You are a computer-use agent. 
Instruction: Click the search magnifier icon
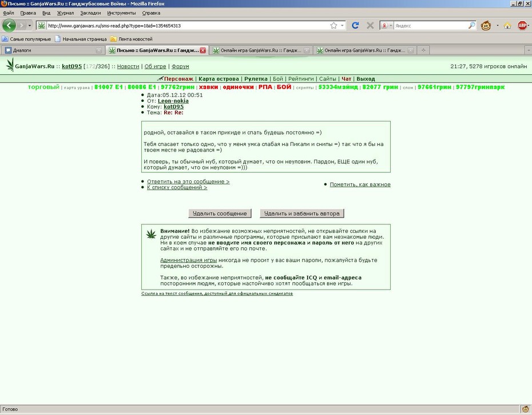coord(471,25)
